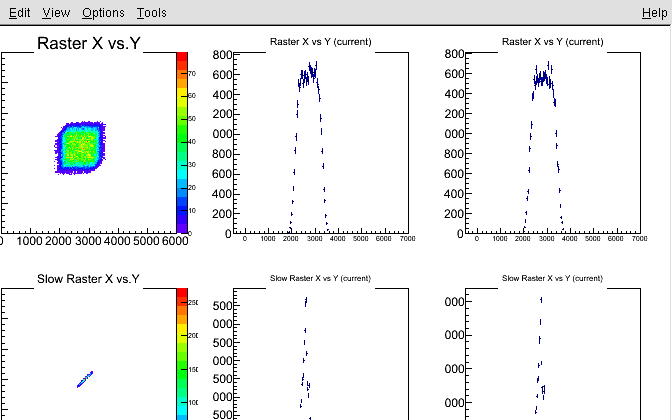Click the top-middle 'Raster X vs Y (current)' title

[x=321, y=42]
